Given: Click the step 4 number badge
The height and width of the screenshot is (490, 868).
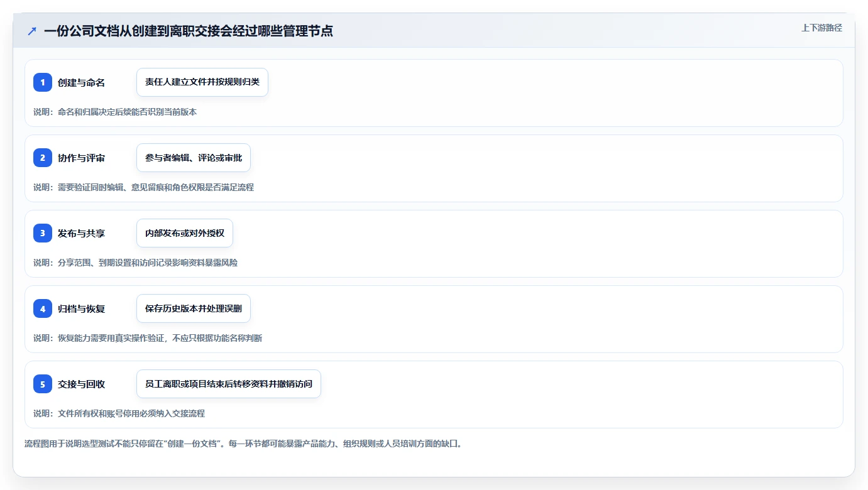Looking at the screenshot, I should pos(43,308).
